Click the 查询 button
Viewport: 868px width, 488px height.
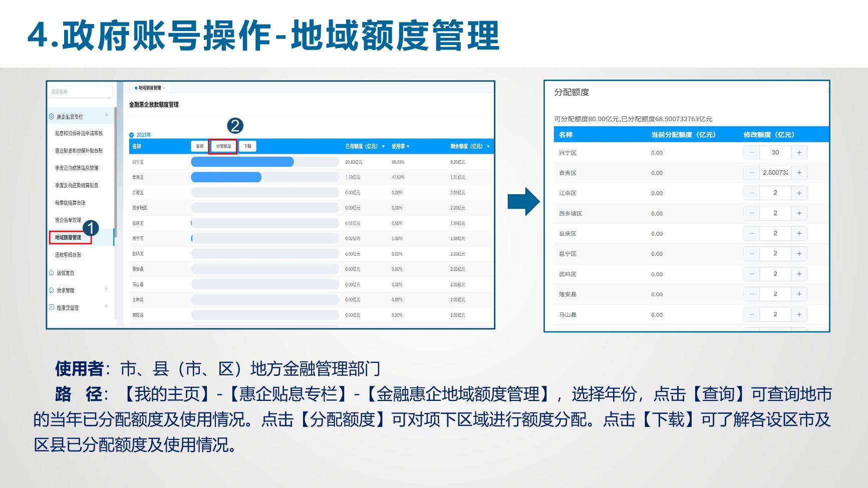tap(199, 146)
